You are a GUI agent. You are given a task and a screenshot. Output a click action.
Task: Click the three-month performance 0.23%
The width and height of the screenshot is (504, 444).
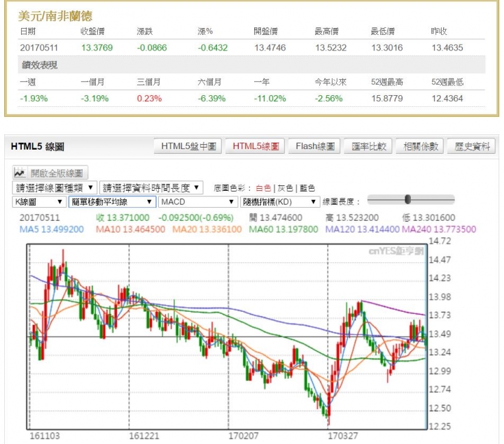point(149,98)
